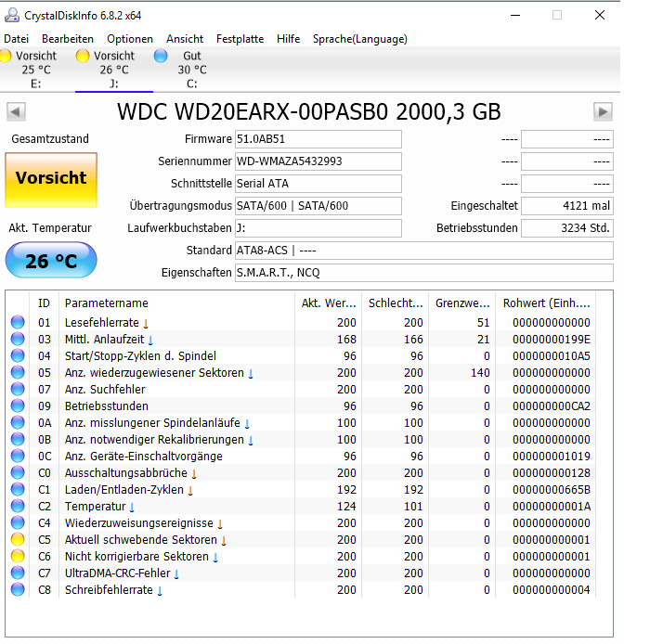The width and height of the screenshot is (650, 644).
Task: Open the Sprache(Language) menu
Action: [x=360, y=39]
